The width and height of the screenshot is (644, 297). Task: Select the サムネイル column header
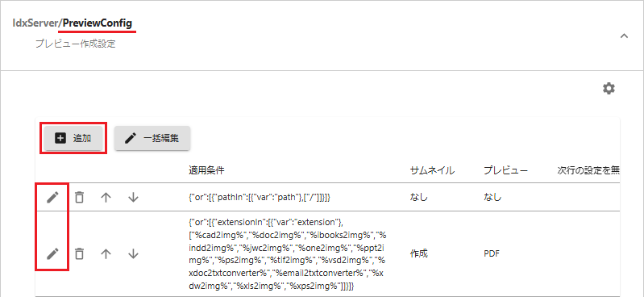pyautogui.click(x=432, y=171)
